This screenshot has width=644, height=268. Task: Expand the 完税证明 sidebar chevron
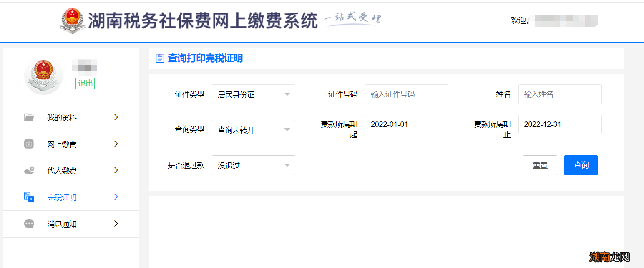116,197
